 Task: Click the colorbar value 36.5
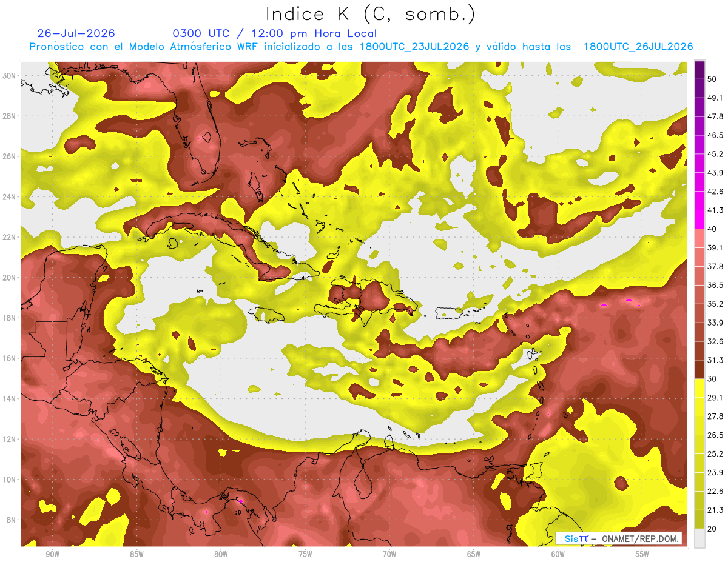(715, 285)
